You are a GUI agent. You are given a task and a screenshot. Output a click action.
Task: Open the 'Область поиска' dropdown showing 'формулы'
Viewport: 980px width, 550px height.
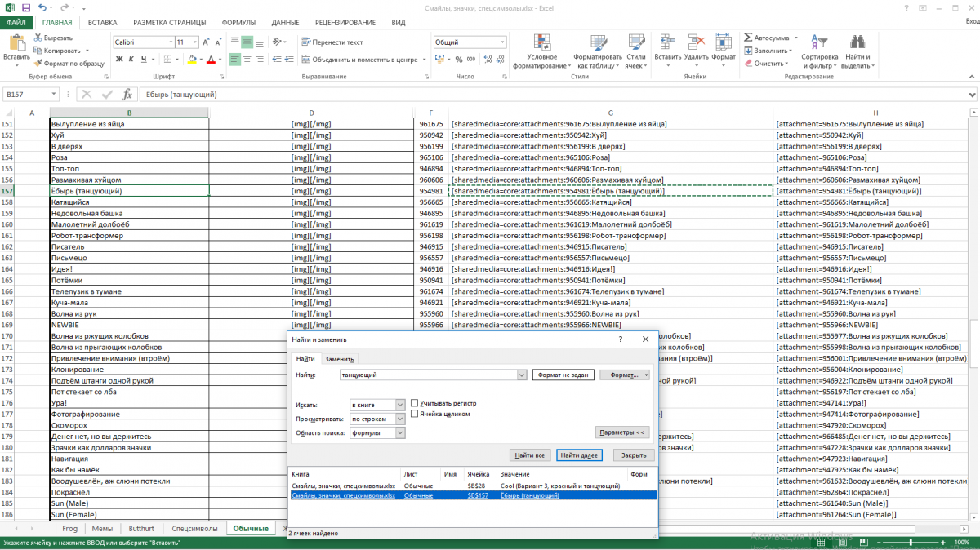[x=400, y=433]
